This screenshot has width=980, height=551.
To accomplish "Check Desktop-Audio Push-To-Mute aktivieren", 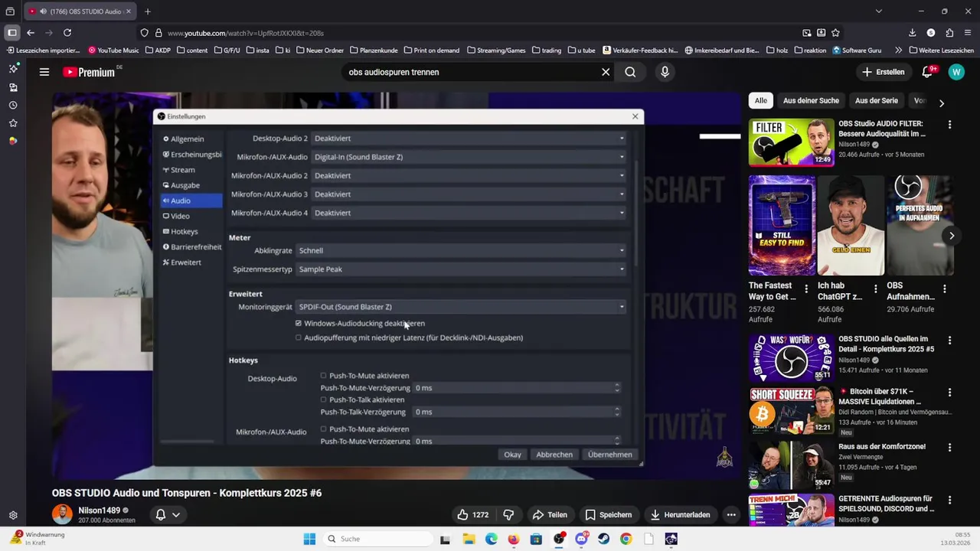I will [323, 376].
